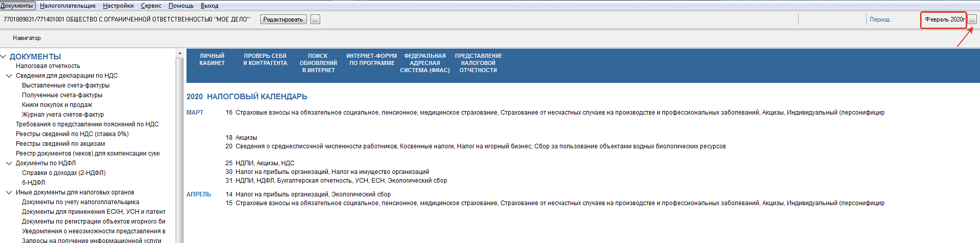Open the Настройки menu
Screen dimensions: 980x243
coord(118,6)
